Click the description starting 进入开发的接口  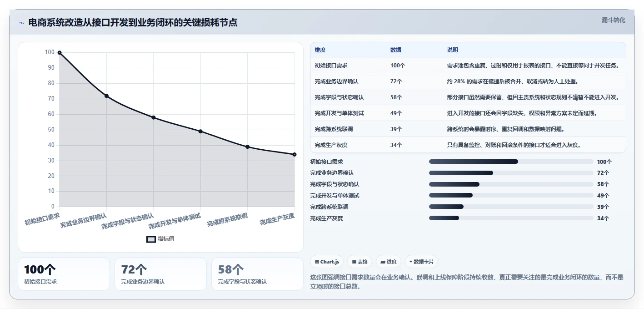tap(522, 113)
